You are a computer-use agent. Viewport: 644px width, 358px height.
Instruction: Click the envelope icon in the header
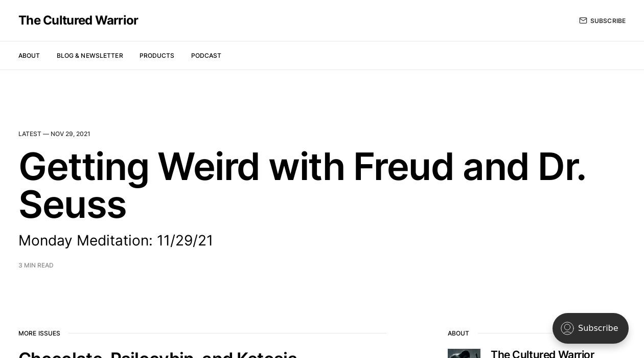point(583,20)
